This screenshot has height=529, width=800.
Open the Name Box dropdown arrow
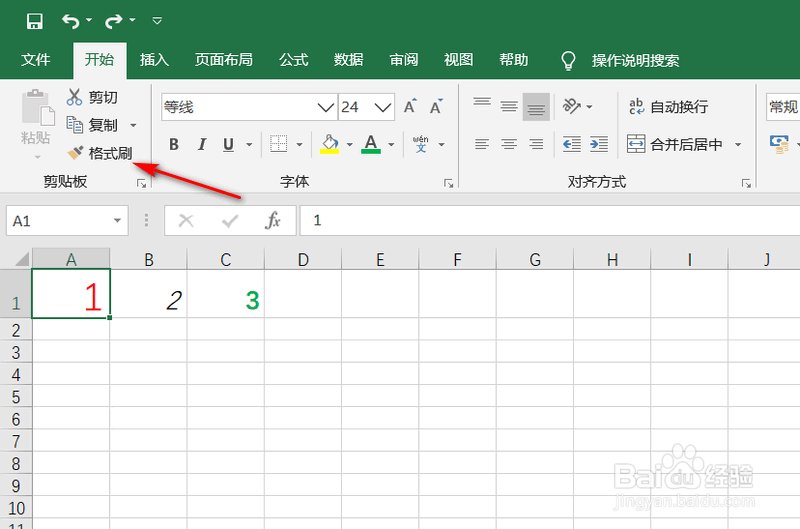117,221
